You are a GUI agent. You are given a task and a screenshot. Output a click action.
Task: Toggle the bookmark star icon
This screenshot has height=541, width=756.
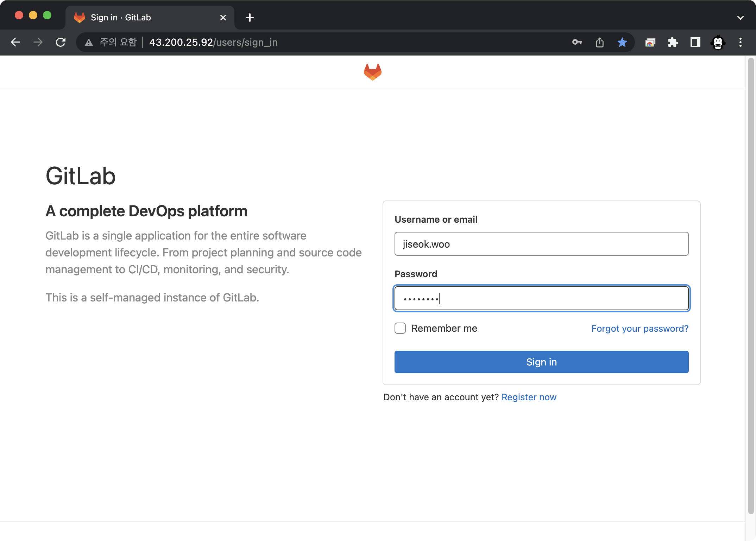622,42
